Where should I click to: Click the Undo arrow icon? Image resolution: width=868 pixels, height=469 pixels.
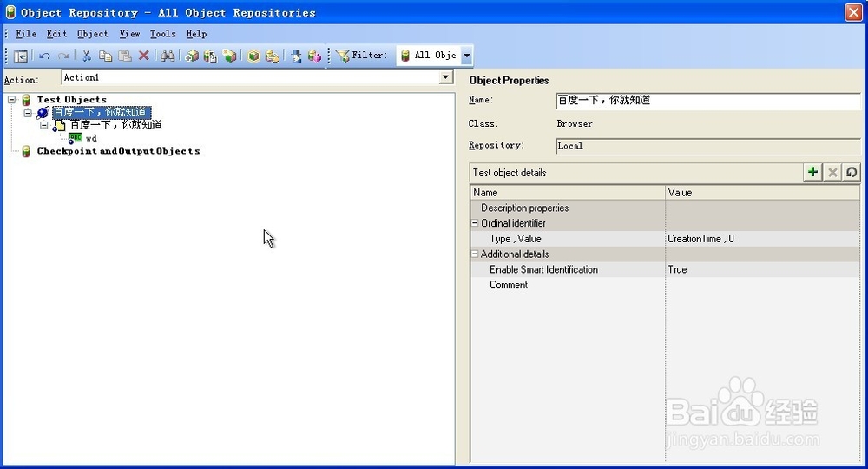(45, 56)
